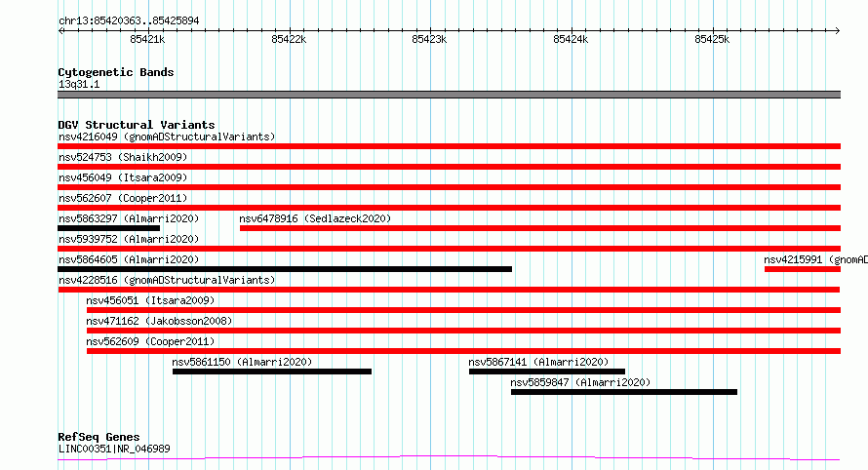The width and height of the screenshot is (868, 470).
Task: Open the nsv456049 (Itsara2009) label
Action: (x=123, y=177)
